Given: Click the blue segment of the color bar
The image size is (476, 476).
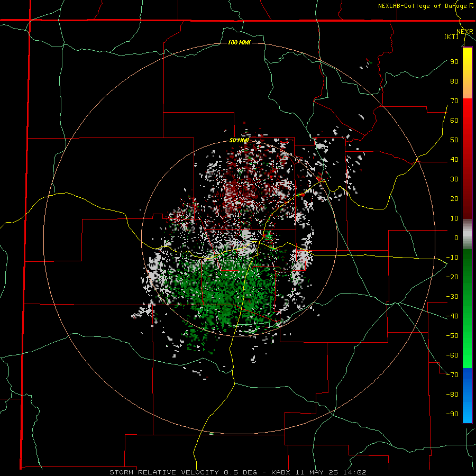Looking at the screenshot, I should (467, 395).
